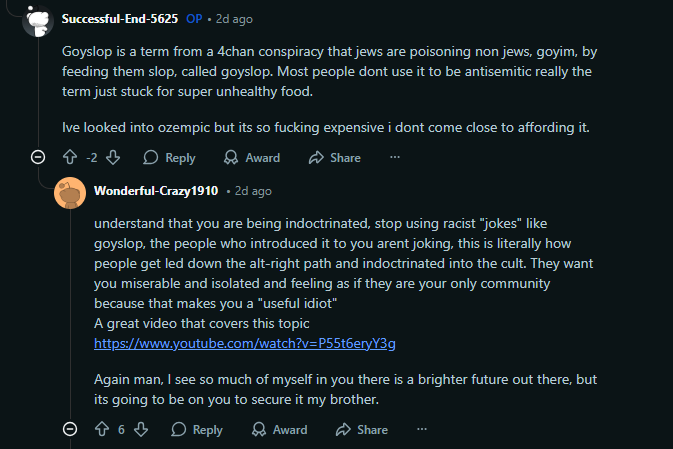
Task: Open more options on Successful-End-5625's comment
Action: tap(395, 157)
